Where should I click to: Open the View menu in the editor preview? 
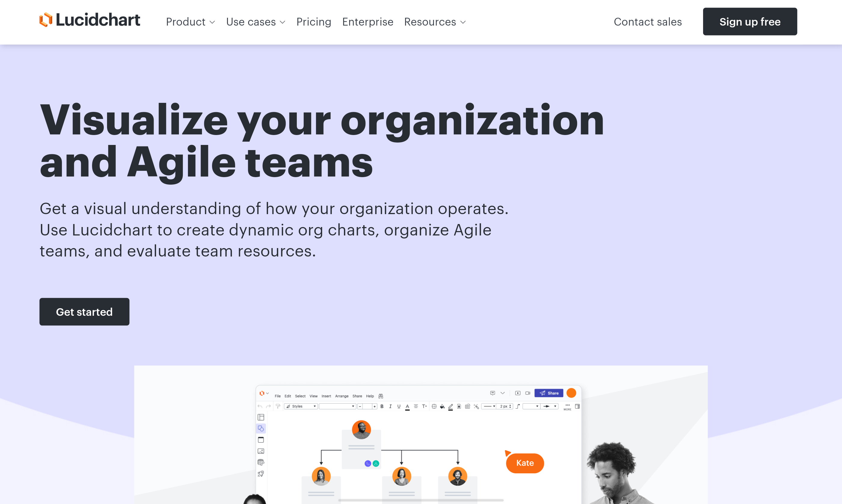point(314,396)
